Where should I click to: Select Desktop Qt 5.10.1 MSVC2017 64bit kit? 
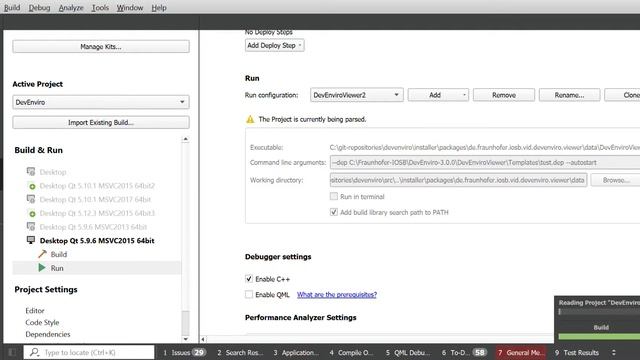pos(95,199)
